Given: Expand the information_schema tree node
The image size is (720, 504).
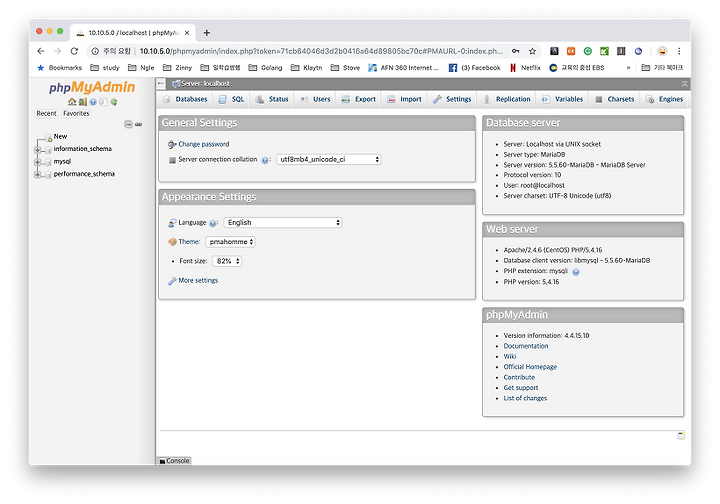Looking at the screenshot, I should tap(38, 150).
